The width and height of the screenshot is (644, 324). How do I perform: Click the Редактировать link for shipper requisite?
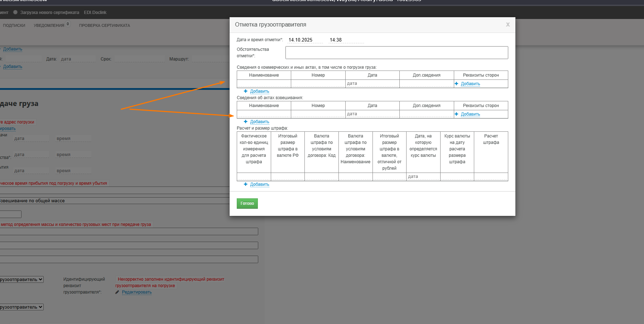tap(136, 292)
